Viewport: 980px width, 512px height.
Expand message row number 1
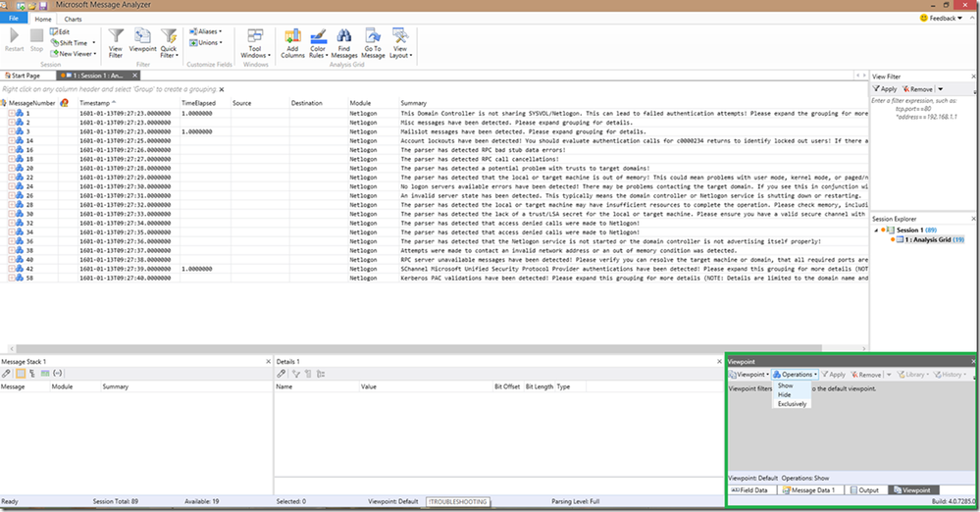coord(12,113)
